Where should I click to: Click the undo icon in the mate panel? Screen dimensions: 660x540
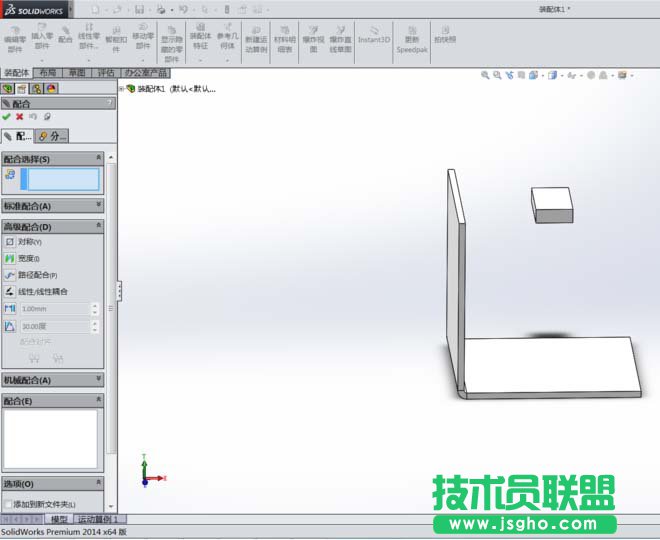click(33, 117)
